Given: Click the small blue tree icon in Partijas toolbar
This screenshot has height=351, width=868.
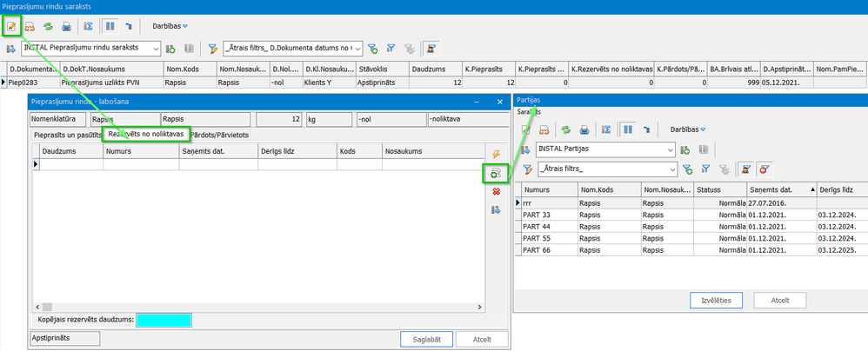Looking at the screenshot, I should 646,129.
